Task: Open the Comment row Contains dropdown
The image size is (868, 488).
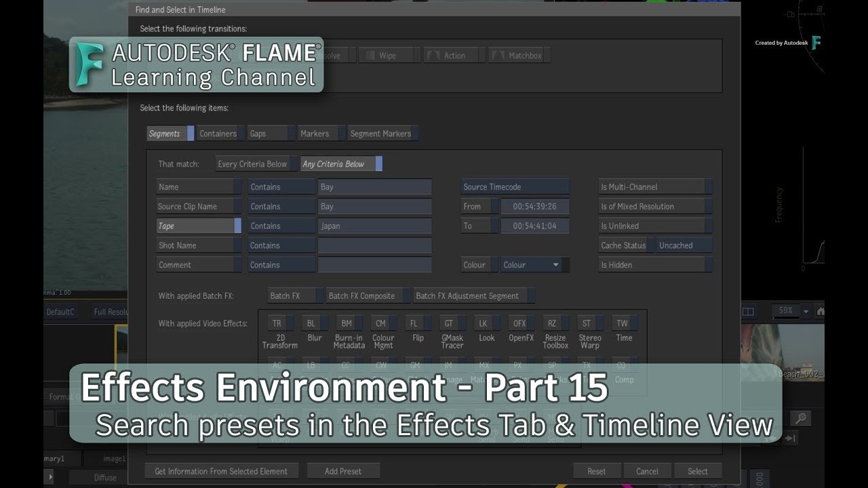Action: coord(281,265)
